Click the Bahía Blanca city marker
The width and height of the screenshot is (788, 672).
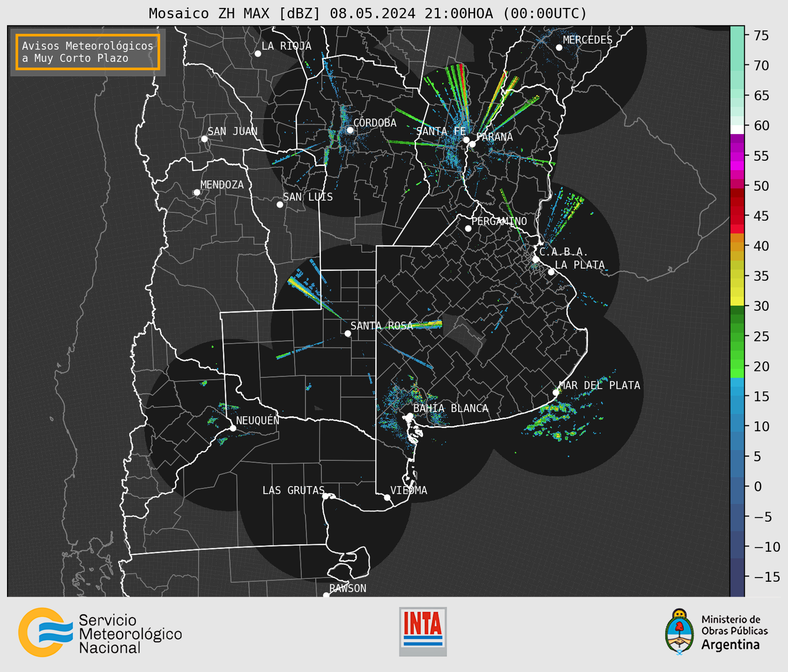(410, 416)
